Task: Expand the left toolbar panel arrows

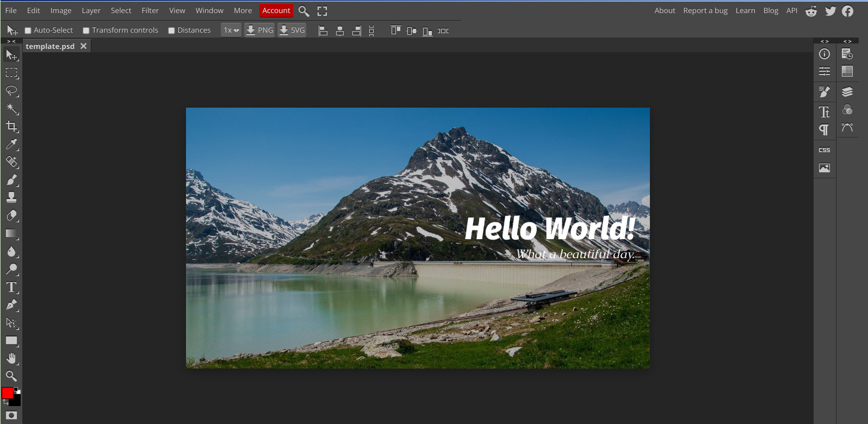Action: pyautogui.click(x=11, y=41)
